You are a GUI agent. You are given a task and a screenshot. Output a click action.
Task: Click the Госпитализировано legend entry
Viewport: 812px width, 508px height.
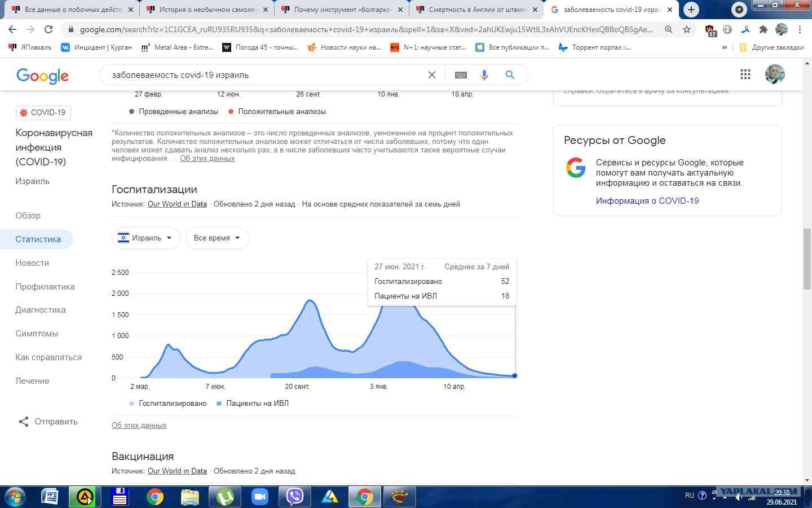pos(168,403)
